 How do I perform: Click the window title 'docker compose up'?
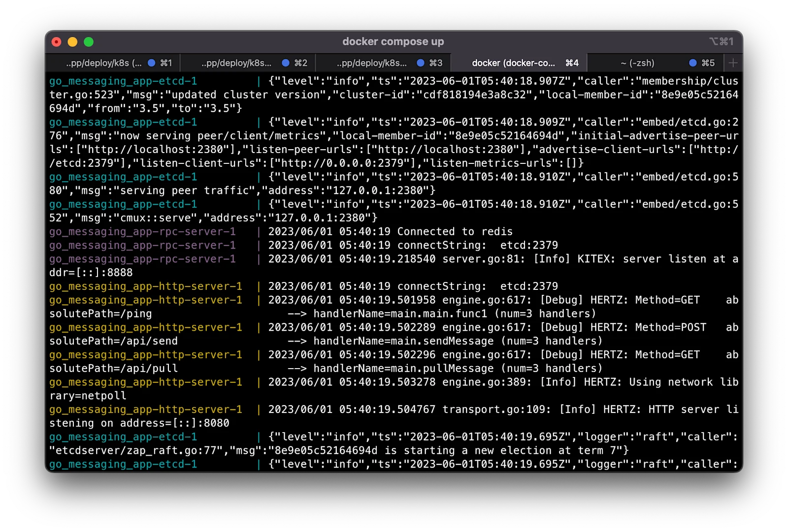(393, 42)
